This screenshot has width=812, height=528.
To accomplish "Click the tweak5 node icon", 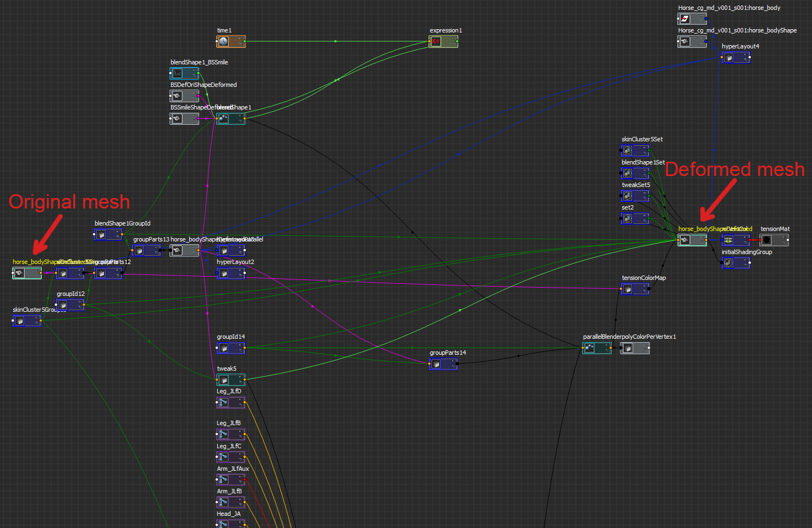I will 223,379.
